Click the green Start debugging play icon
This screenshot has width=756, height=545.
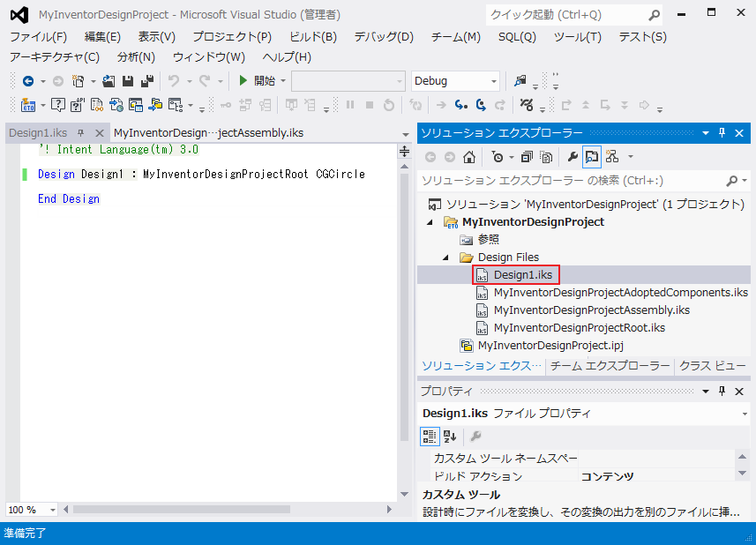(x=243, y=80)
